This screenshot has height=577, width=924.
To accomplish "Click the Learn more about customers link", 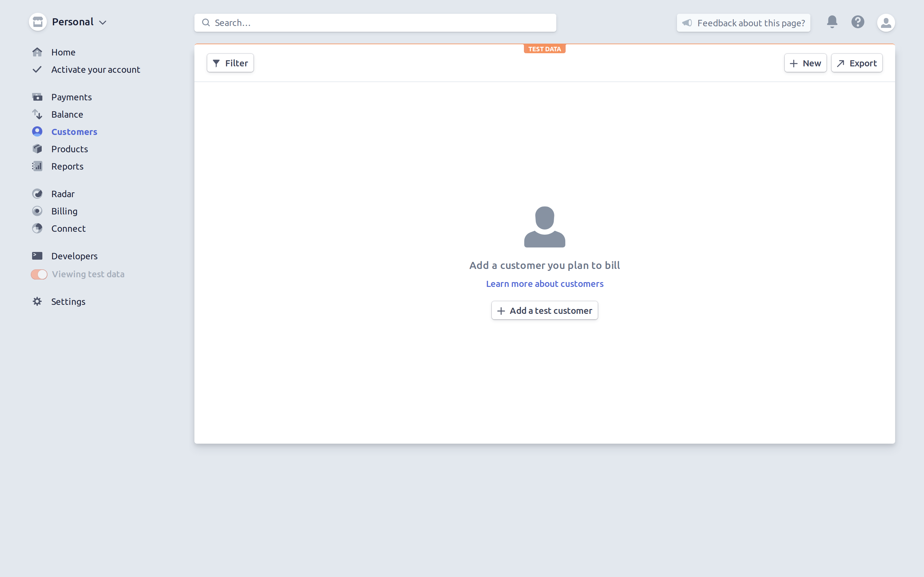I will (544, 283).
